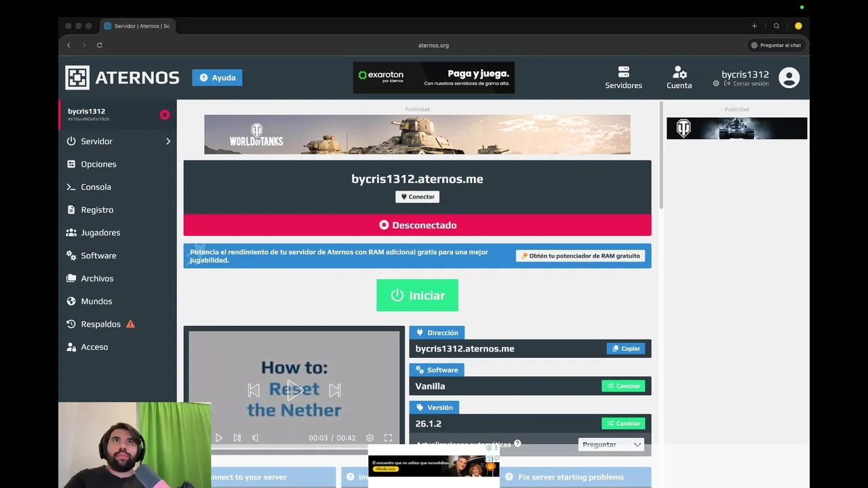Reload the page with browser refresh icon
Screen dimensions: 868x488
(x=100, y=45)
